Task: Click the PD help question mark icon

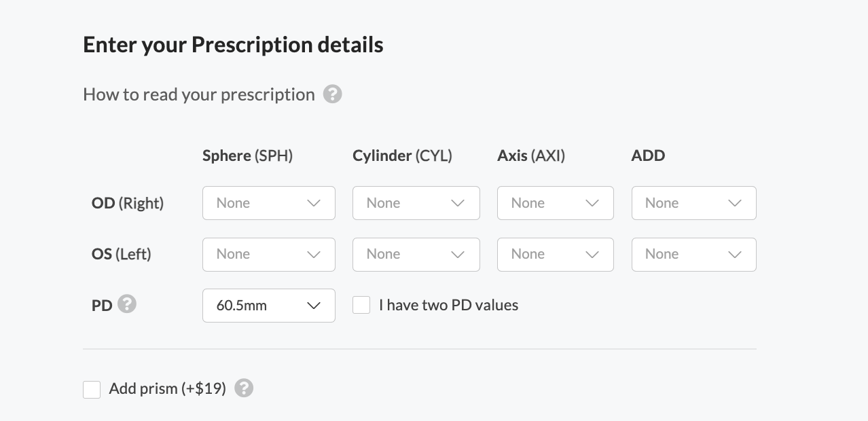Action: (x=127, y=304)
